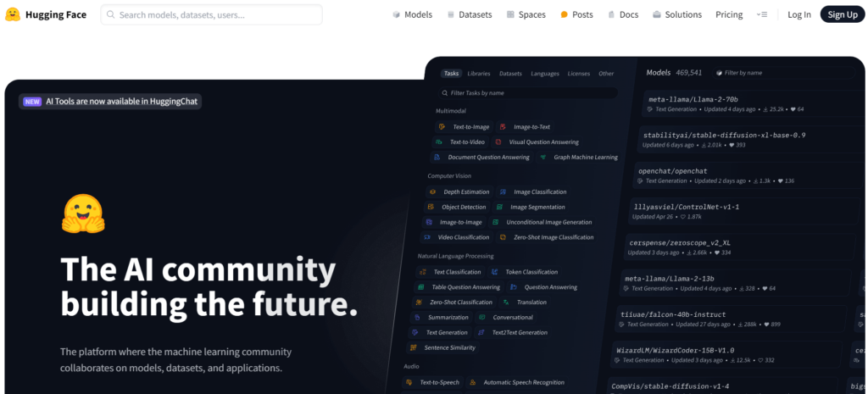Expand the more-options menu beside Pricing

(x=762, y=15)
